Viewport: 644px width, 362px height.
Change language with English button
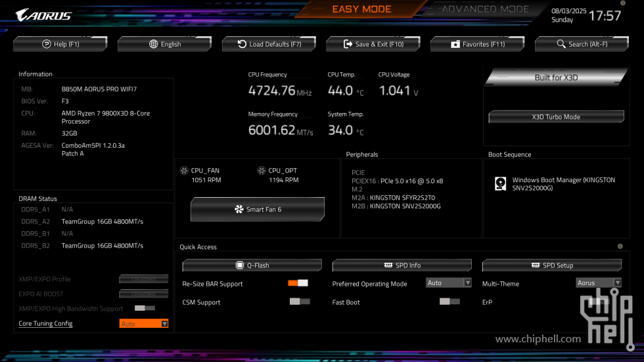(x=165, y=44)
